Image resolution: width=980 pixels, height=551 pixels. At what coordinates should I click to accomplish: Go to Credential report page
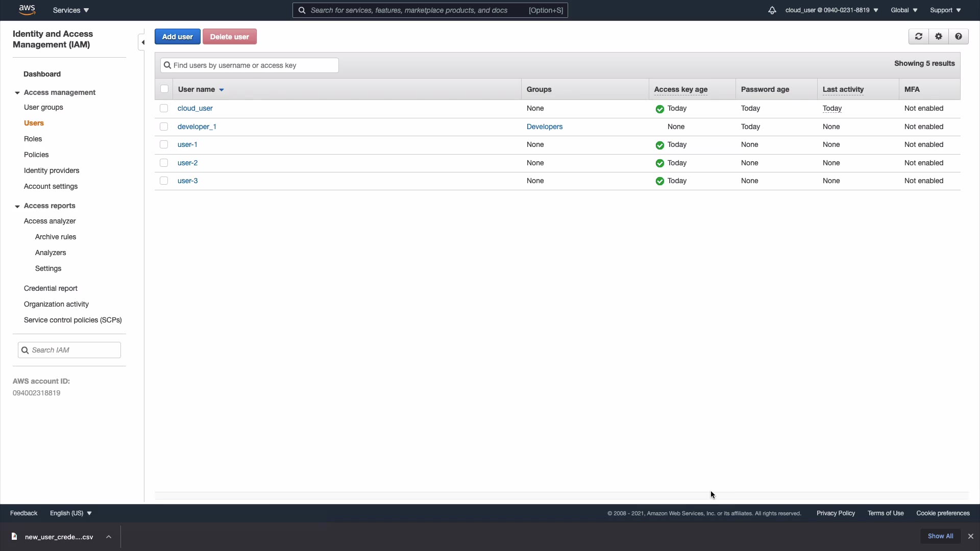click(51, 288)
